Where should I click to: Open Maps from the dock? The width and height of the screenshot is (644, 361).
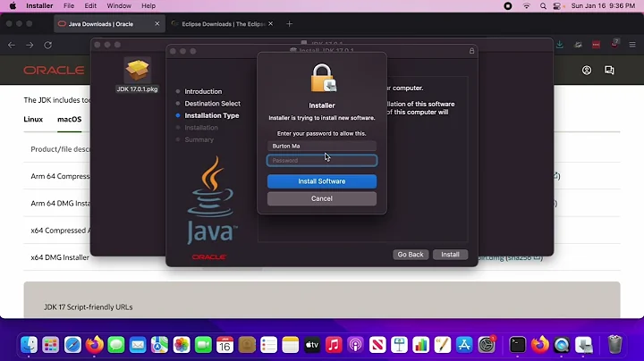pyautogui.click(x=159, y=345)
